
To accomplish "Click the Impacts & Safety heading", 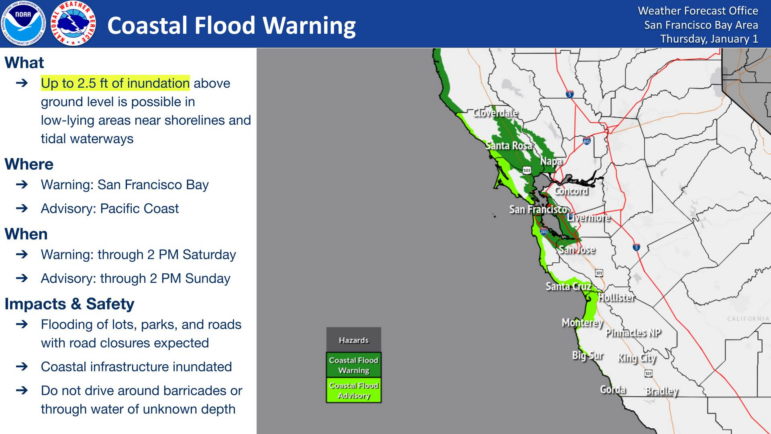I will (69, 304).
